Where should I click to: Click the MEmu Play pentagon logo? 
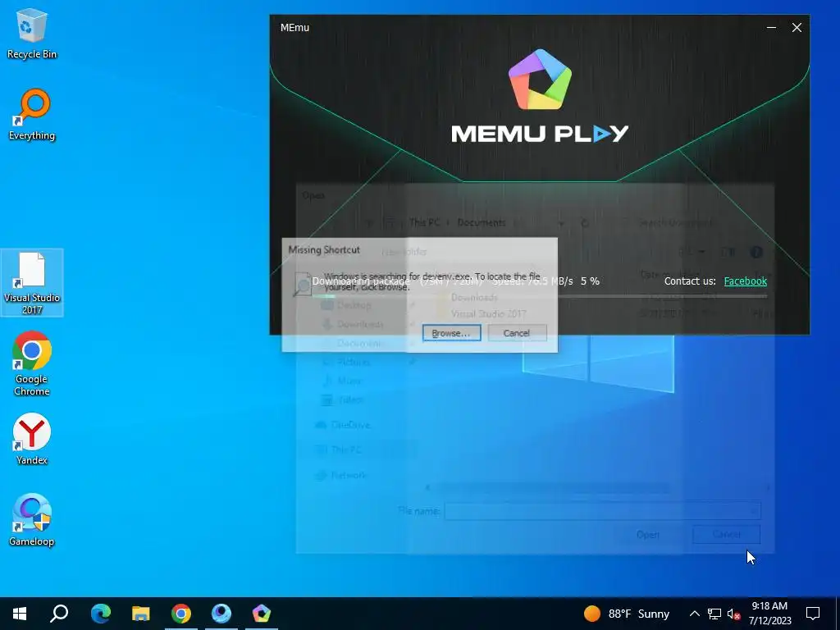click(x=540, y=80)
